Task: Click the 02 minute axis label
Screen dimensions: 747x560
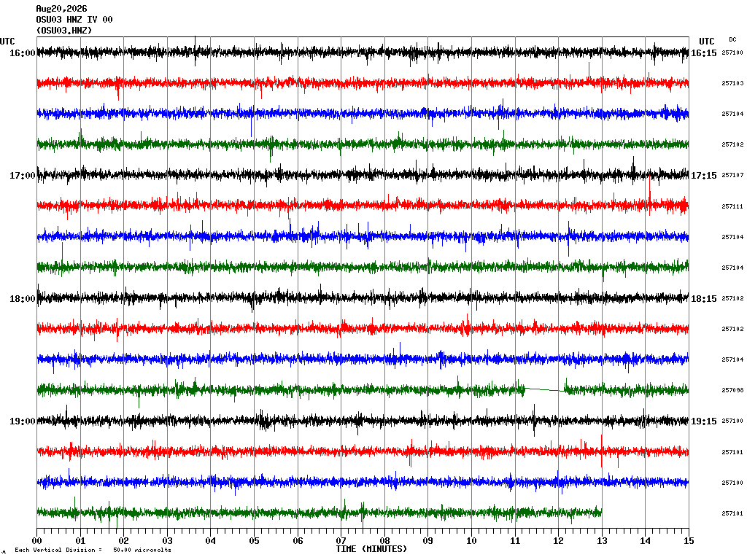Action: 124,541
